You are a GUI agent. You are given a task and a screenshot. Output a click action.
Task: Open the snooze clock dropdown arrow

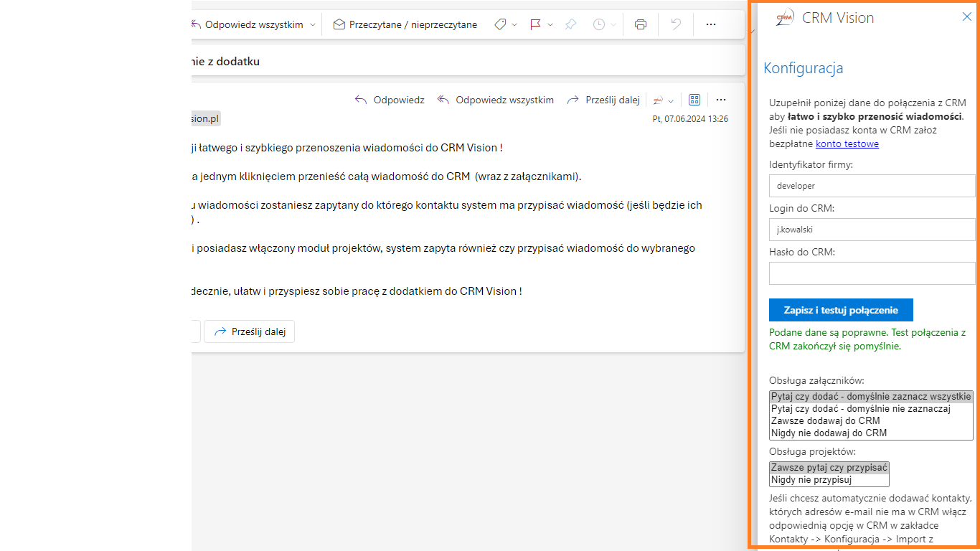pyautogui.click(x=613, y=24)
